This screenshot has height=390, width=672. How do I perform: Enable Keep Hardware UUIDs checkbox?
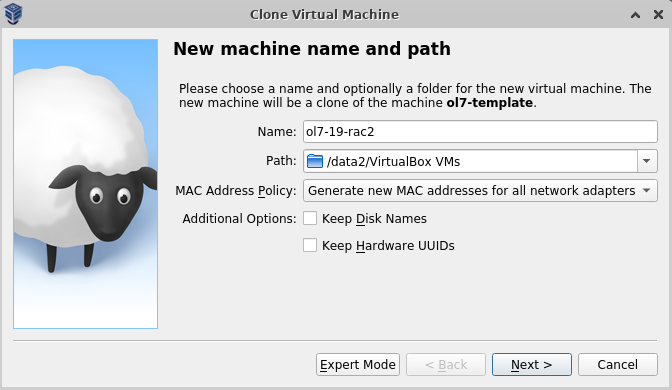310,245
